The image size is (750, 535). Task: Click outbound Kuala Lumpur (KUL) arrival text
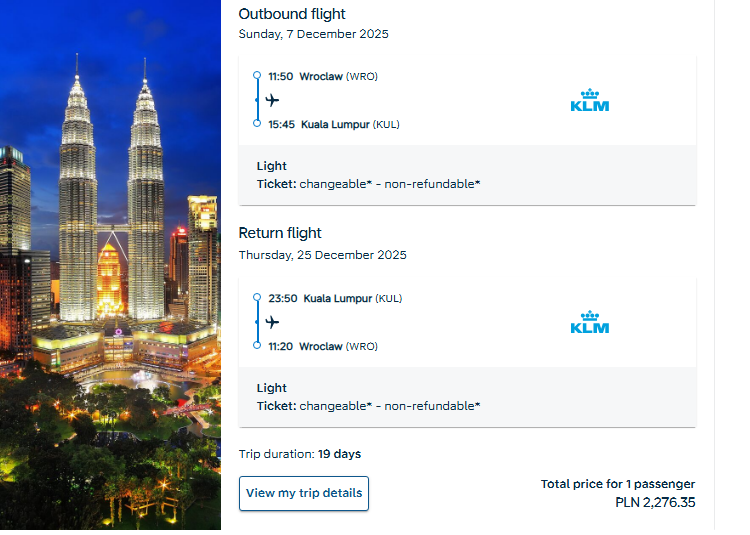pos(350,124)
